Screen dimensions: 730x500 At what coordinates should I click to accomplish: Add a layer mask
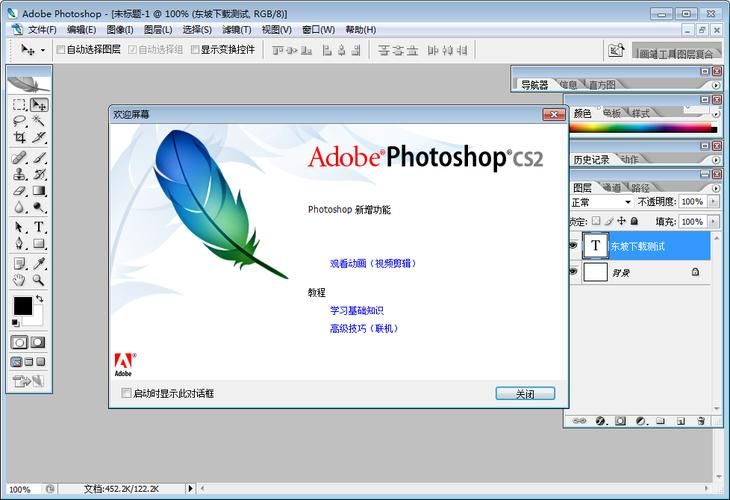(x=620, y=421)
